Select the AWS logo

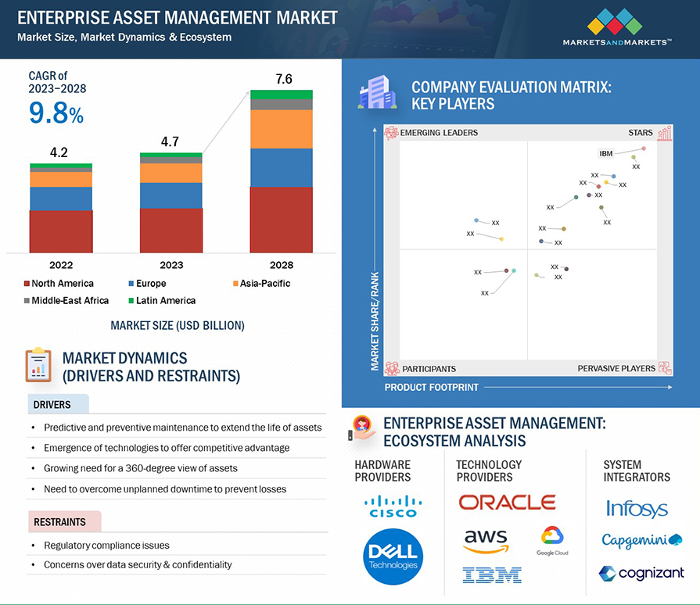point(485,540)
